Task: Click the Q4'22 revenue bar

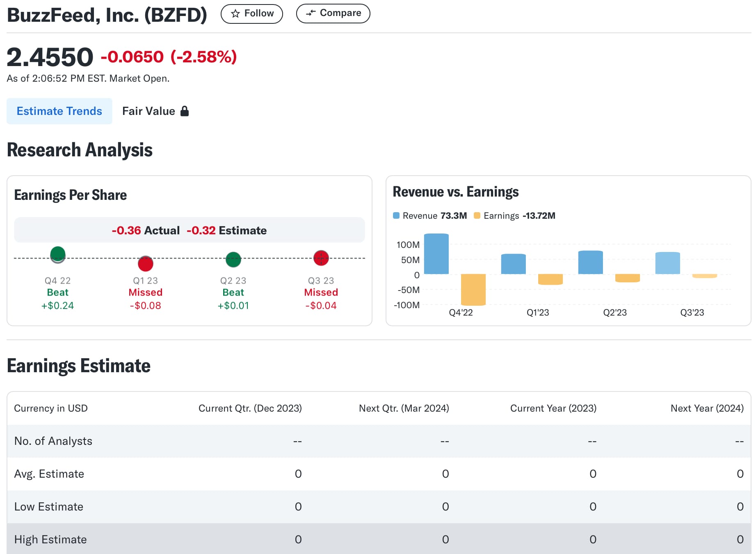Action: click(436, 254)
